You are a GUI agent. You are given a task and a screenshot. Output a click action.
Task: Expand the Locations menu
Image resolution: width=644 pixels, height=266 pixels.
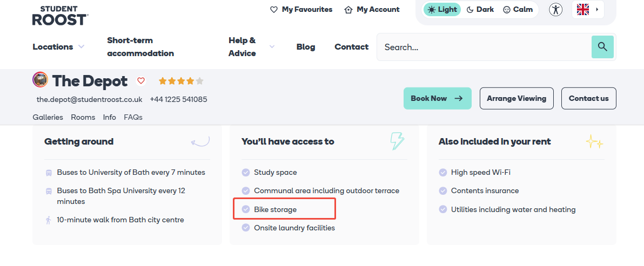(x=58, y=47)
